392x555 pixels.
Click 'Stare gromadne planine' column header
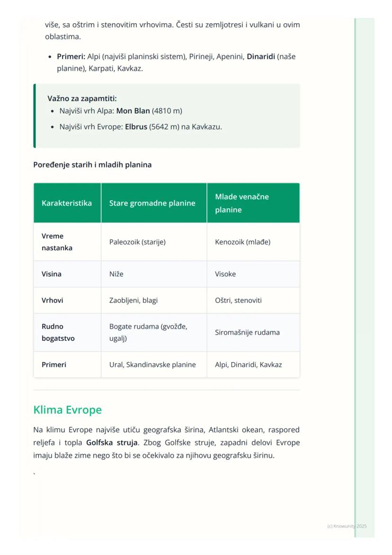pyautogui.click(x=152, y=203)
